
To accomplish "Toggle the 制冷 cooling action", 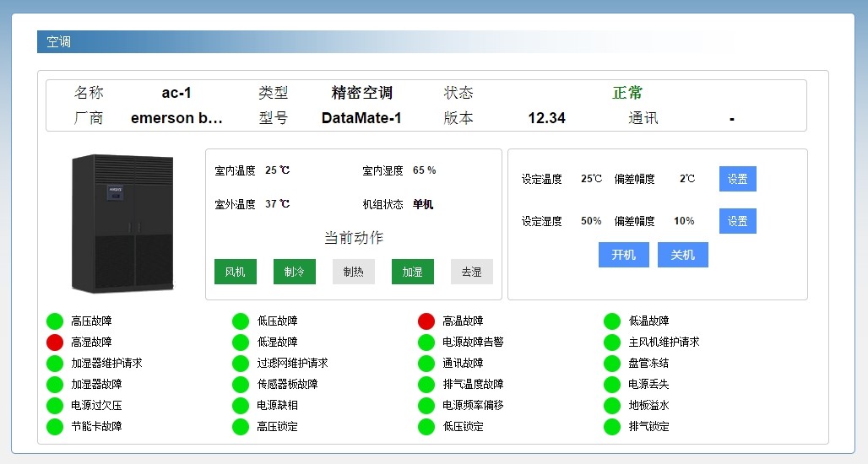I will click(295, 272).
